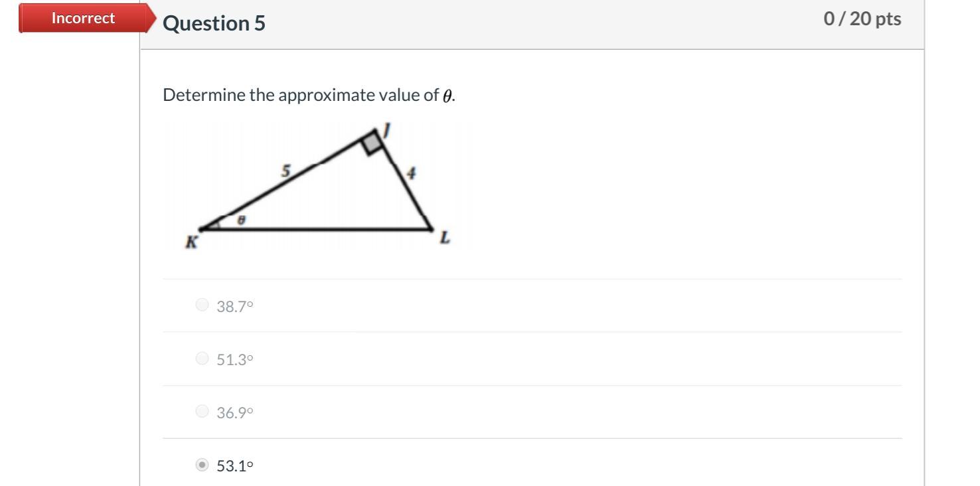980x486 pixels.
Task: Click the vertex label K
Action: [191, 243]
